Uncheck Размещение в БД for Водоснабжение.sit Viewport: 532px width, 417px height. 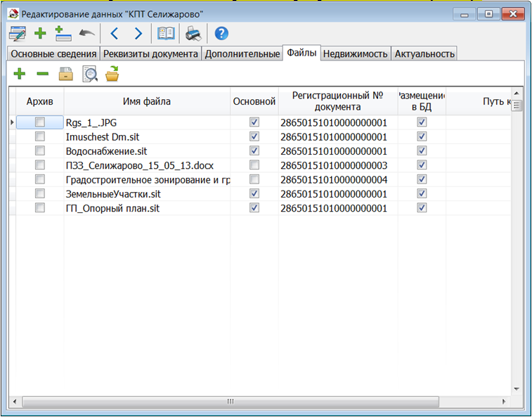tap(422, 150)
